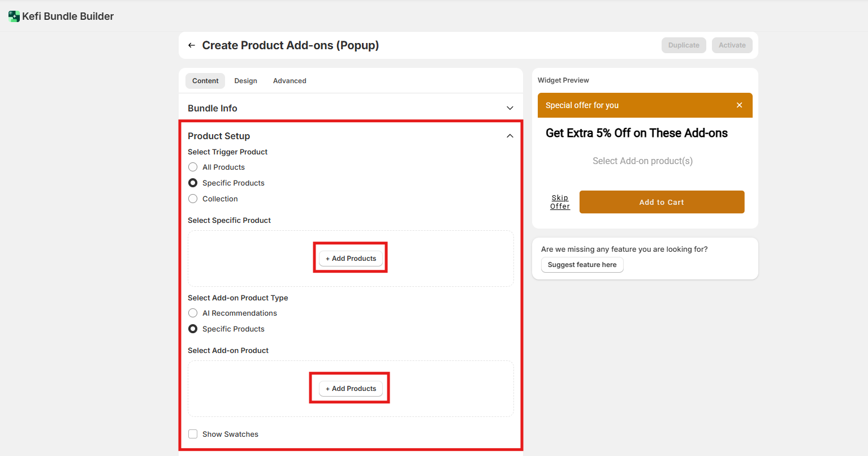This screenshot has width=868, height=456.
Task: Click the Kefi Bundle Builder logo icon
Action: click(x=14, y=16)
